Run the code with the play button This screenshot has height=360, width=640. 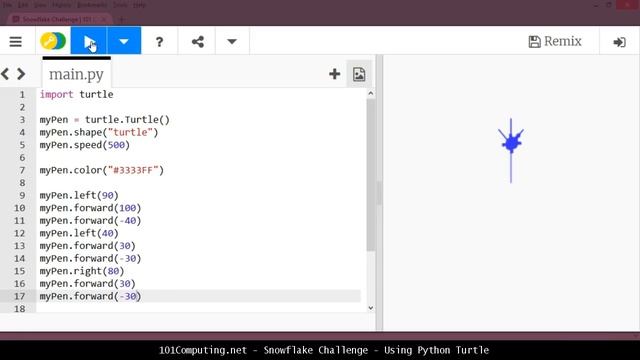89,41
